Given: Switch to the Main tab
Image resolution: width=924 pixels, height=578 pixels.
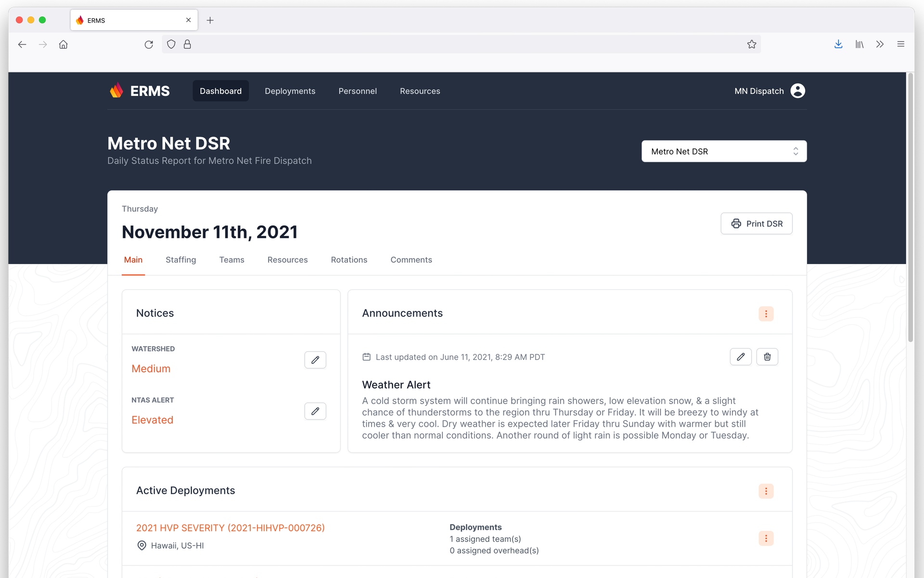Looking at the screenshot, I should coord(133,260).
